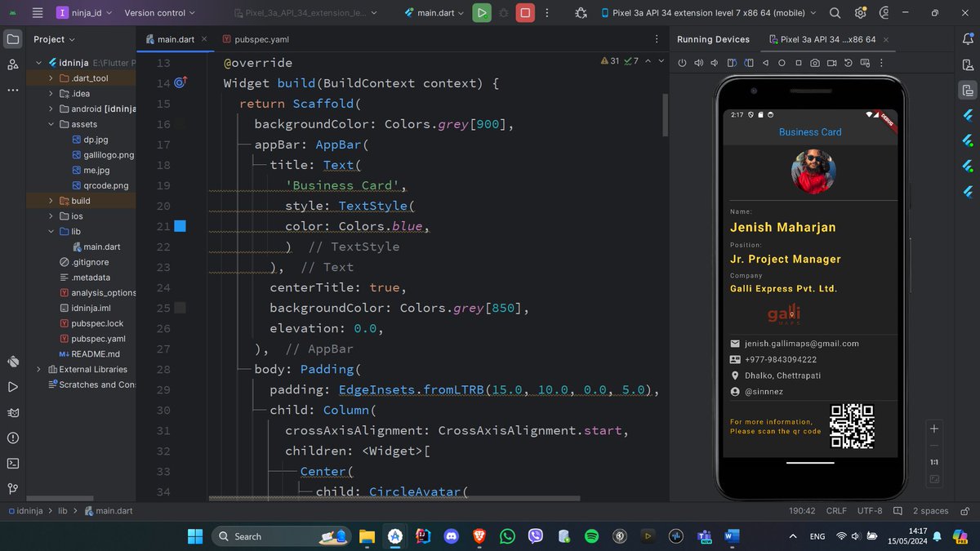The width and height of the screenshot is (980, 551).
Task: Click Code With Me user icon
Action: click(x=885, y=13)
